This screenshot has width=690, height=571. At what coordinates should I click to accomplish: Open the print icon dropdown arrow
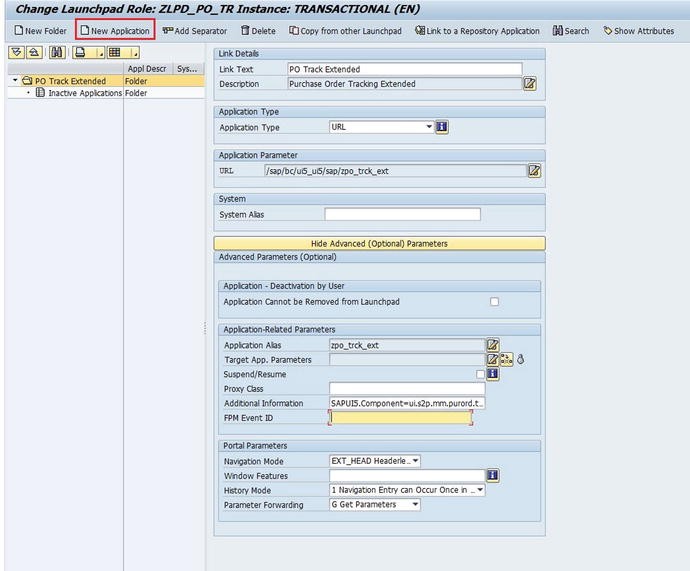point(101,53)
